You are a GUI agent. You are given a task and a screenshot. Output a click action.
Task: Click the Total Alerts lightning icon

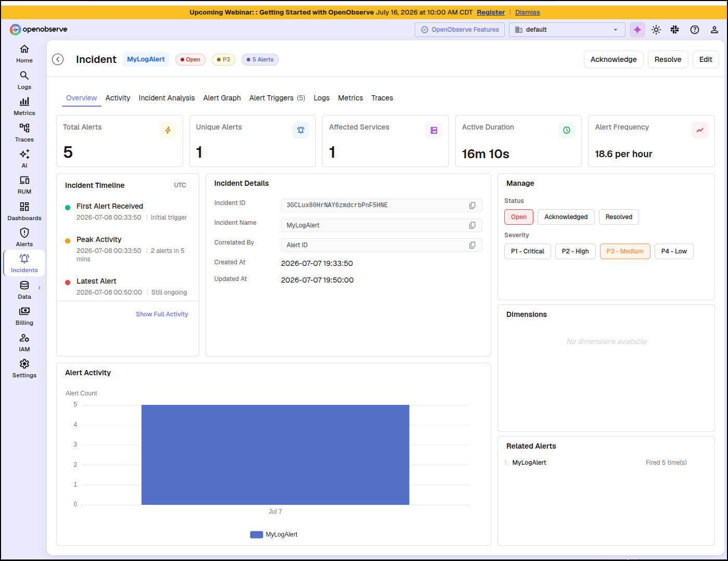168,130
